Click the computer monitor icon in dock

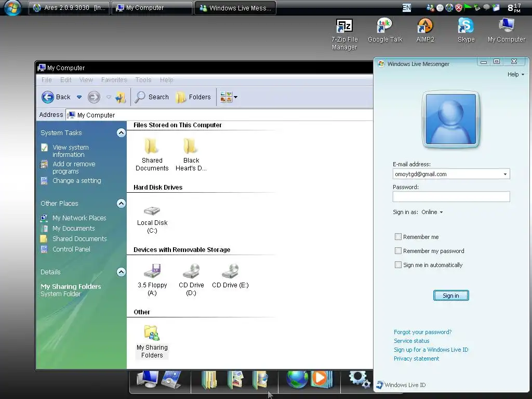(147, 379)
